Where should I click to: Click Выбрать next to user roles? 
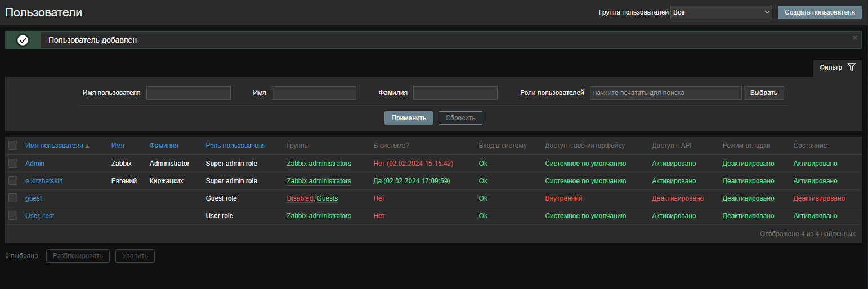pyautogui.click(x=763, y=93)
